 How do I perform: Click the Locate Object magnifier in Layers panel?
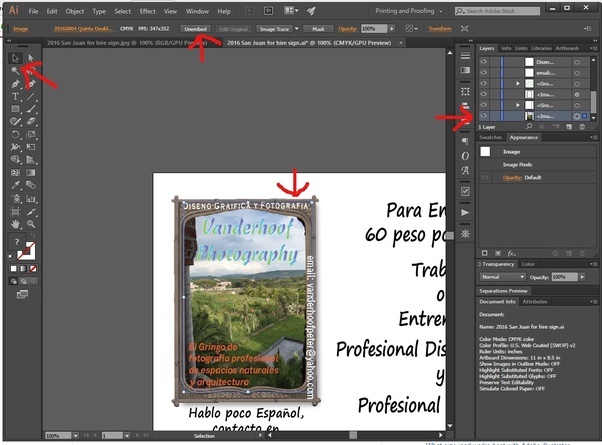529,127
